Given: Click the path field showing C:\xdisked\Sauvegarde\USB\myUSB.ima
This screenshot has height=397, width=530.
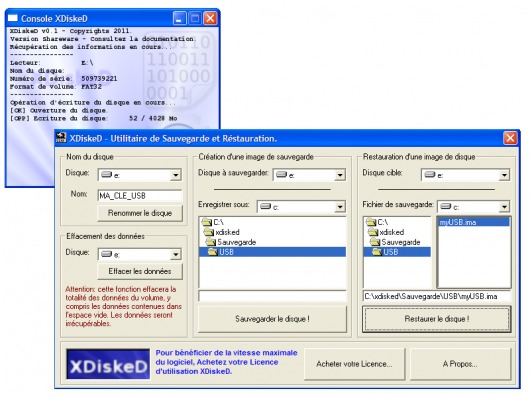Looking at the screenshot, I should 436,296.
